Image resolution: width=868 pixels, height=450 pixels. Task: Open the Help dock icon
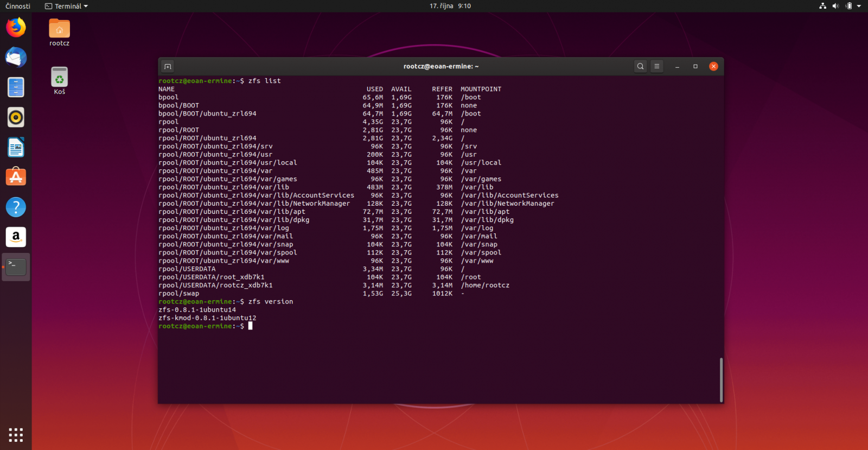[16, 207]
